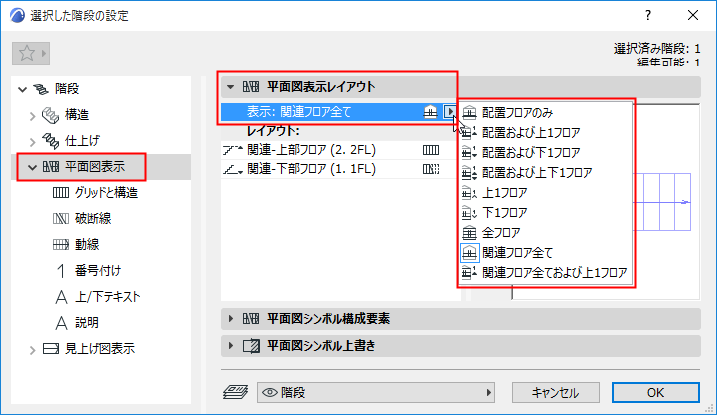This screenshot has width=717, height=415.
Task: Choose 配置および上下1フロア menu option
Action: tap(546, 173)
